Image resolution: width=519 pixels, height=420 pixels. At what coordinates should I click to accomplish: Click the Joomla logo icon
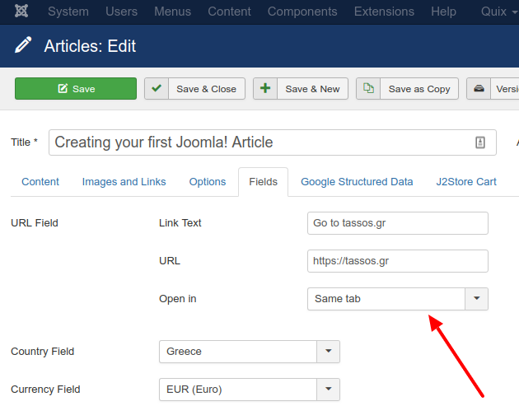click(x=21, y=12)
